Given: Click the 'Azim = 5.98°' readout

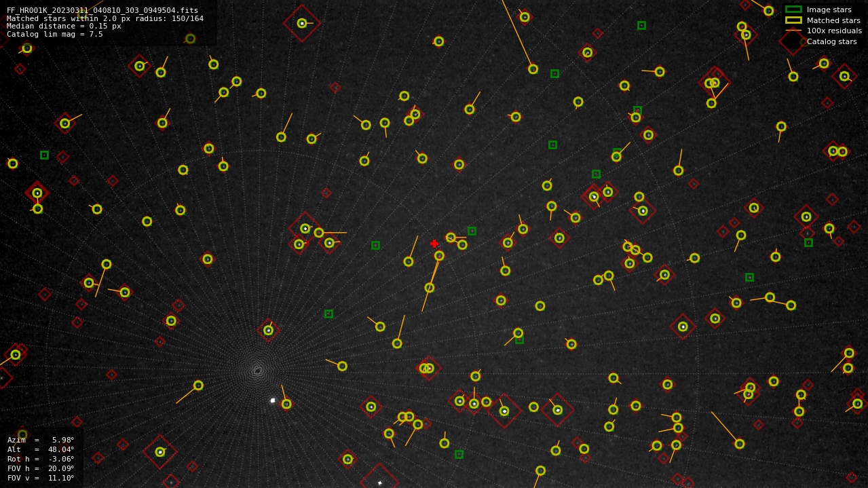Looking at the screenshot, I should (x=41, y=440).
